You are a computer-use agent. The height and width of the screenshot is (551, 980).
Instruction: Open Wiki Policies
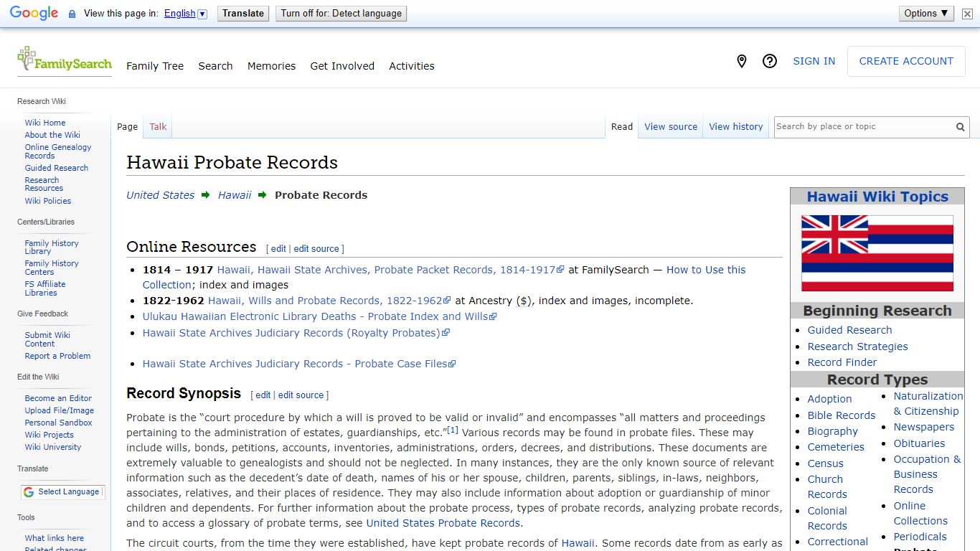pyautogui.click(x=48, y=201)
